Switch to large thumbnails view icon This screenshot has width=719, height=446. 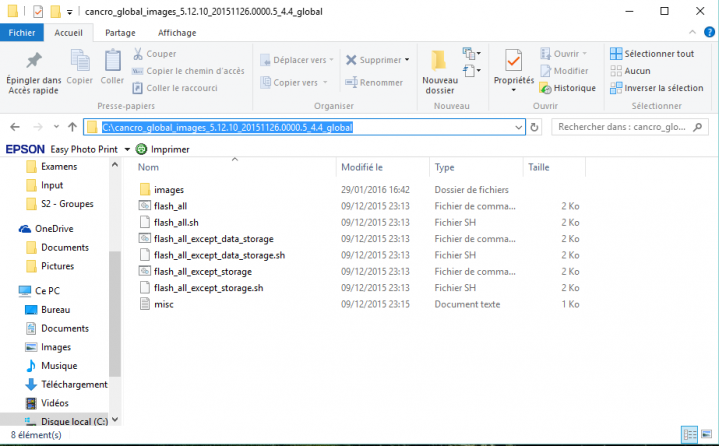(706, 435)
